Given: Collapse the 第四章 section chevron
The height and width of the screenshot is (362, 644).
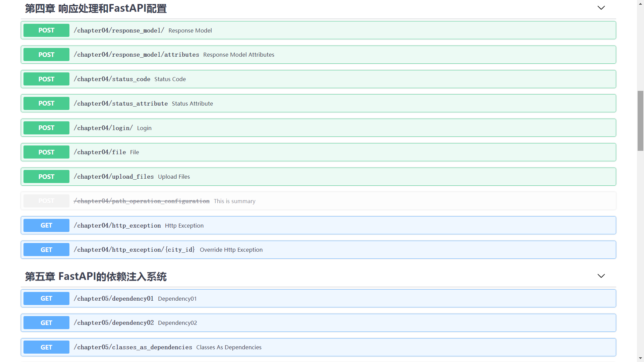Looking at the screenshot, I should click(x=601, y=8).
